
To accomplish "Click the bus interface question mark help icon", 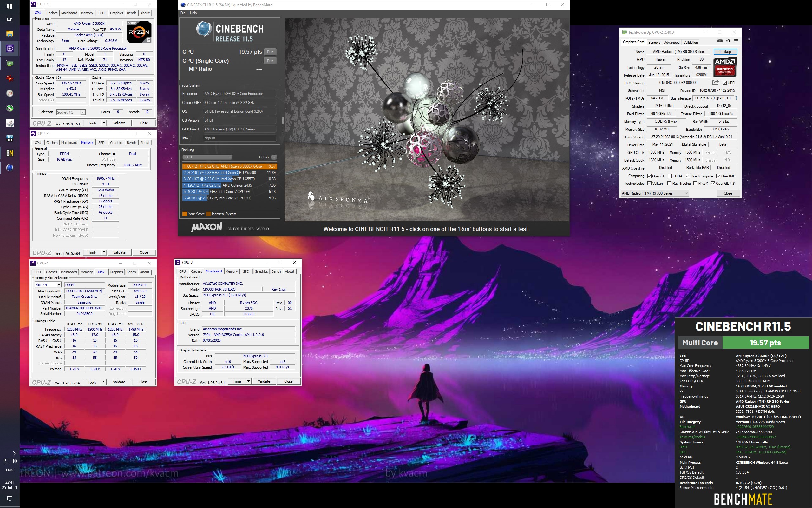I will point(736,98).
